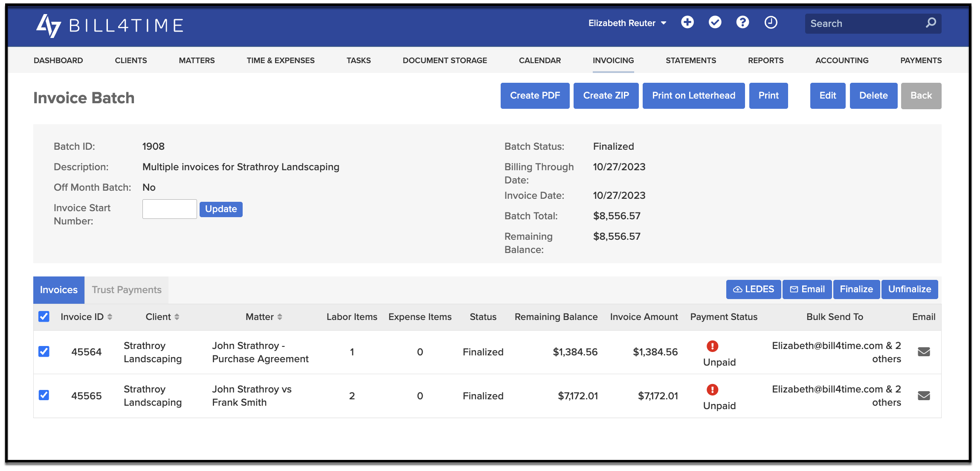Click the Delete batch button
Image resolution: width=980 pixels, height=471 pixels.
873,96
